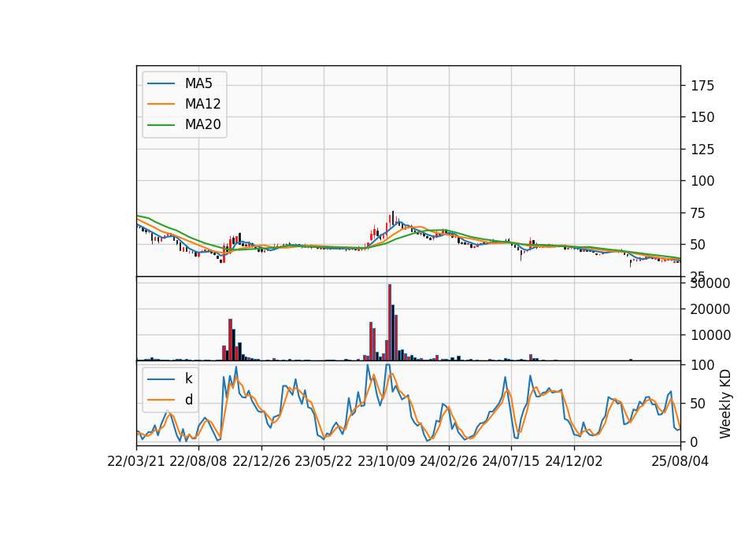The height and width of the screenshot is (543, 756).
Task: Click the 22/12/26 date tick label
Action: pos(261,461)
